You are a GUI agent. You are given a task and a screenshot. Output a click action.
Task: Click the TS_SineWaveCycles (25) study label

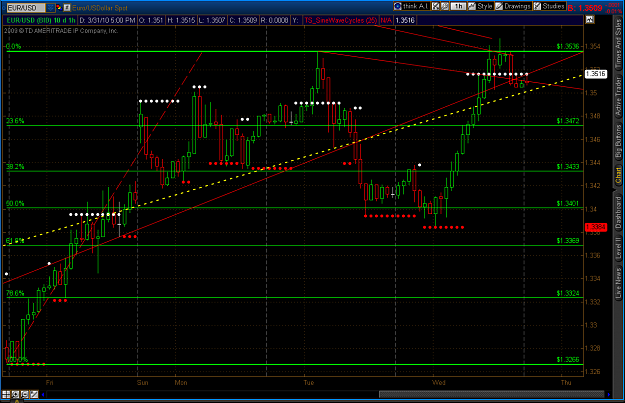(341, 20)
